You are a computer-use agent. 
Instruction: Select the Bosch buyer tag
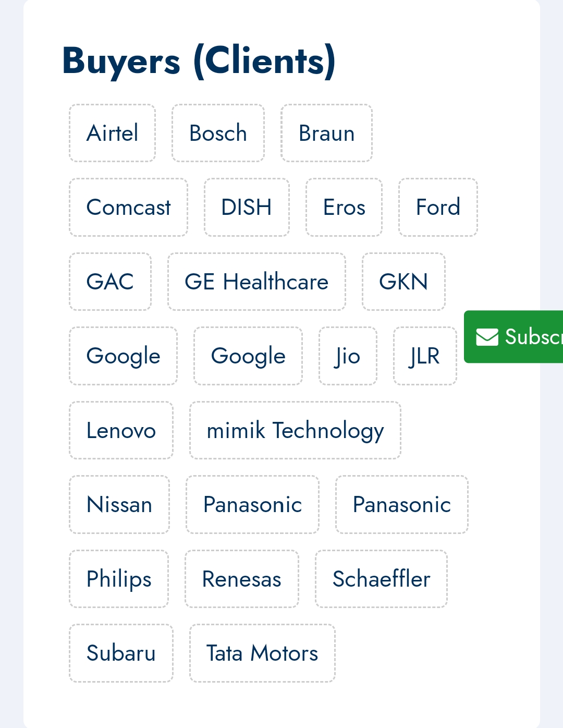coord(218,133)
